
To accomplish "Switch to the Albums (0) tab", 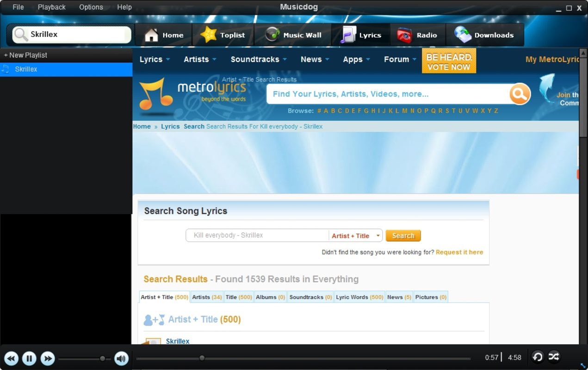I will pyautogui.click(x=271, y=297).
